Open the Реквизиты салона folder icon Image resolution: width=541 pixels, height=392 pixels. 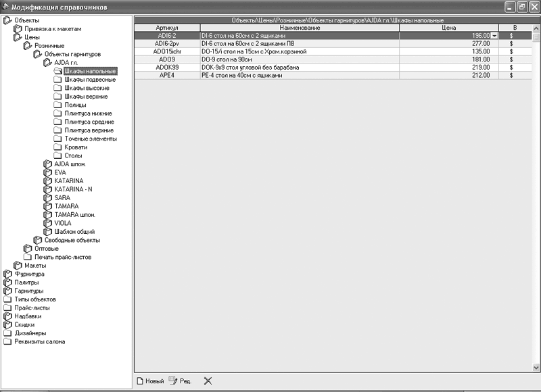tap(7, 342)
